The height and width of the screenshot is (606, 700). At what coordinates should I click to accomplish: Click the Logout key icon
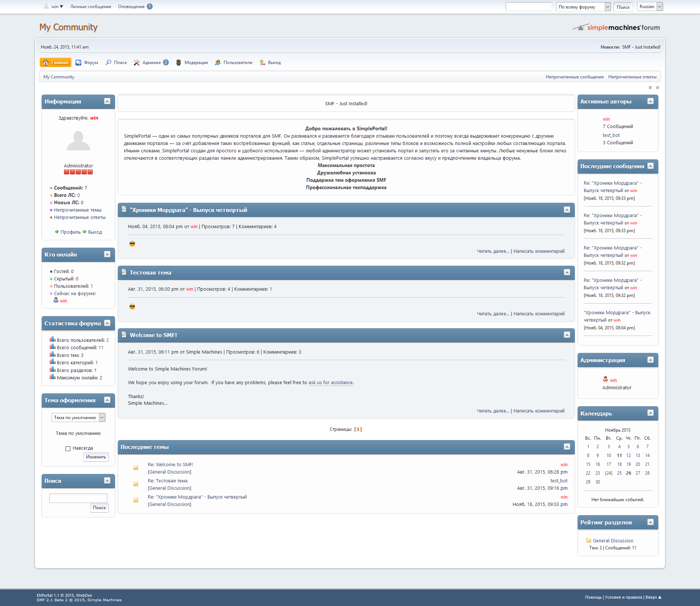point(262,63)
